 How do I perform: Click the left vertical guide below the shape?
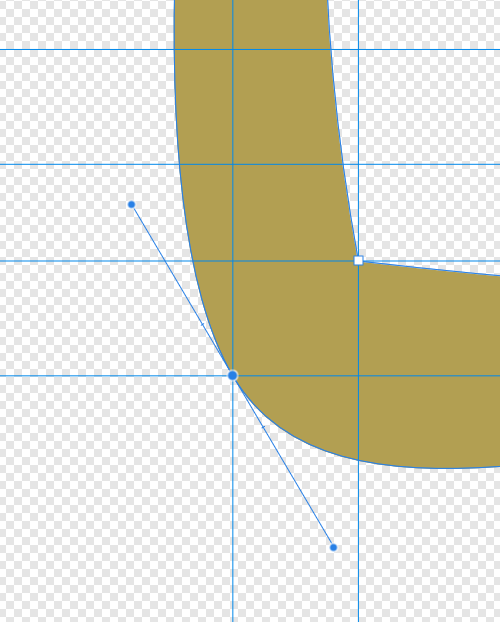[233, 516]
